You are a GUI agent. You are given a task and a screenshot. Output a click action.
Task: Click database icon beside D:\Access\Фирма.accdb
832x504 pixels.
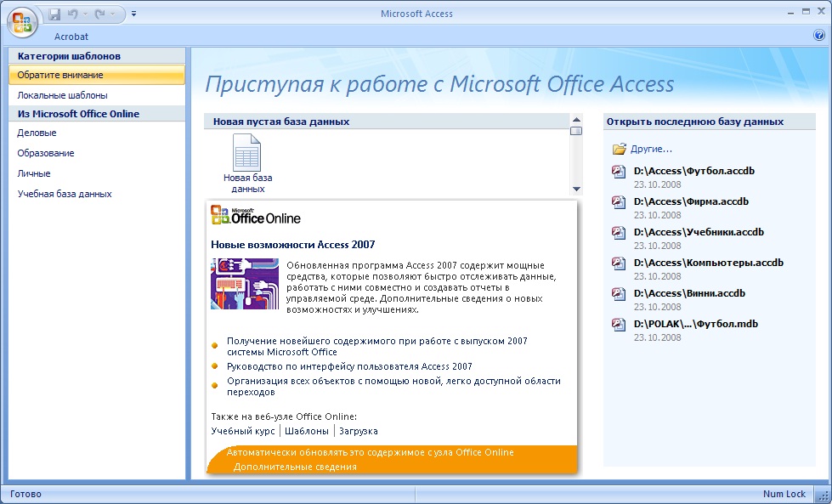(x=619, y=202)
